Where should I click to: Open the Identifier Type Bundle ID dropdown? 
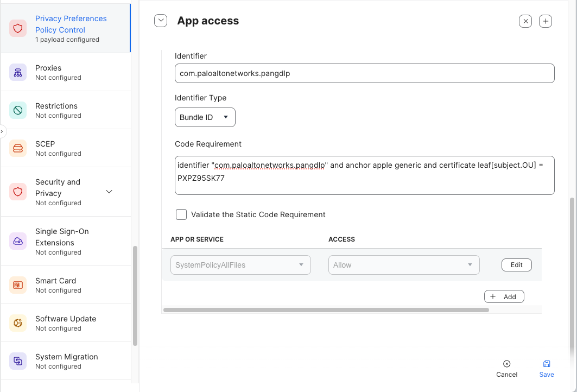coord(205,117)
